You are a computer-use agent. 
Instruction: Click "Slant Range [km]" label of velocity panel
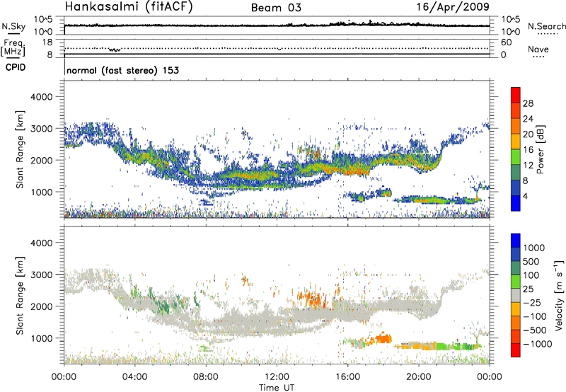tap(20, 296)
